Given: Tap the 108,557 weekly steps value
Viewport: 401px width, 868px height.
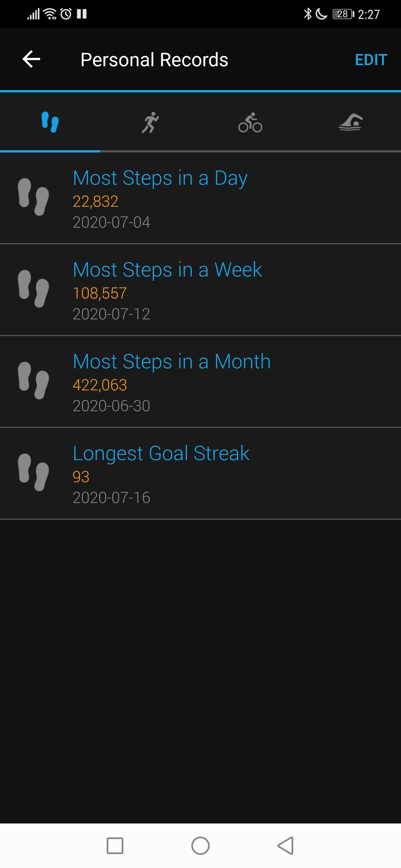Looking at the screenshot, I should (x=100, y=293).
